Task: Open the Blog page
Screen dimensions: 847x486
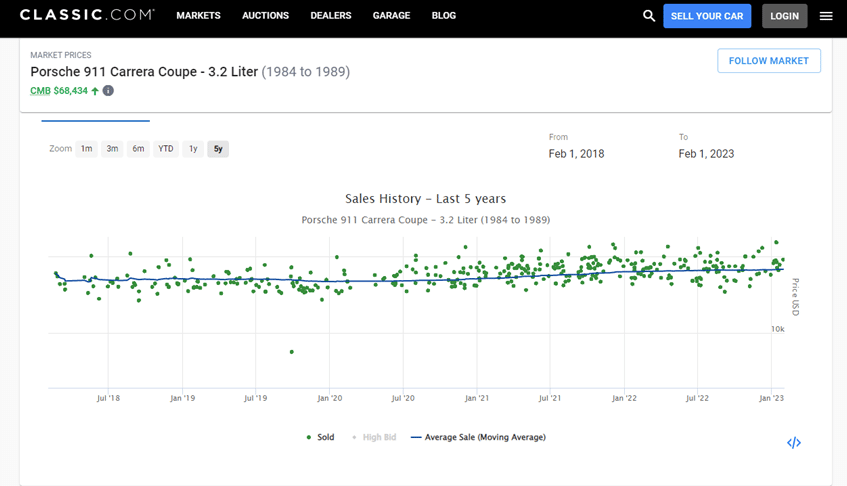Action: pyautogui.click(x=443, y=16)
